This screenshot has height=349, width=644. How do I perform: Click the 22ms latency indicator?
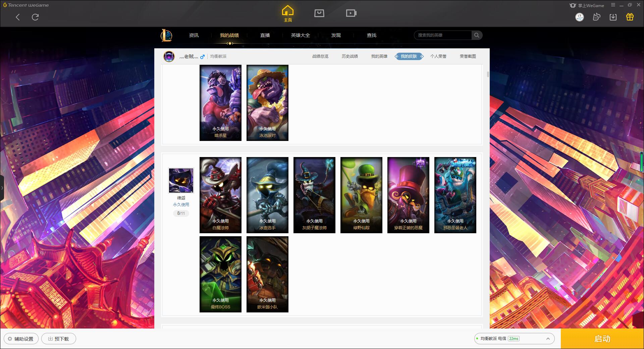click(x=514, y=339)
